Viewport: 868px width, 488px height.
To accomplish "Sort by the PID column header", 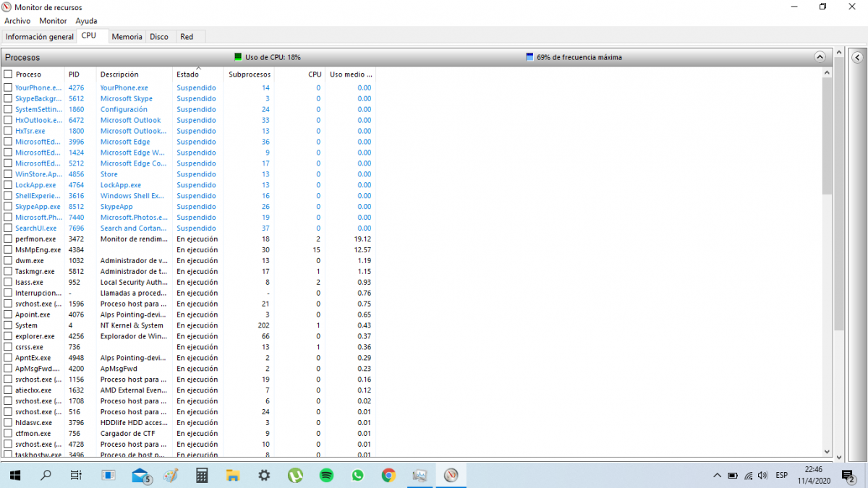I will click(74, 74).
